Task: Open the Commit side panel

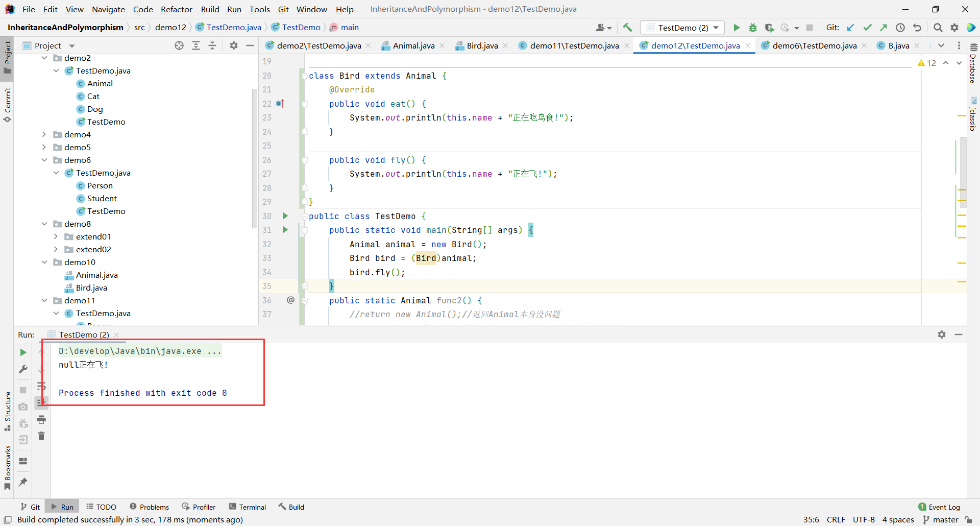Action: pos(7,105)
